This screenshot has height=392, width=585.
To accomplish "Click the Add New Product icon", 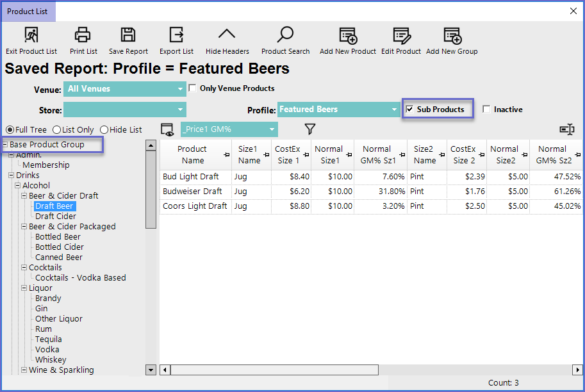I will pos(348,35).
